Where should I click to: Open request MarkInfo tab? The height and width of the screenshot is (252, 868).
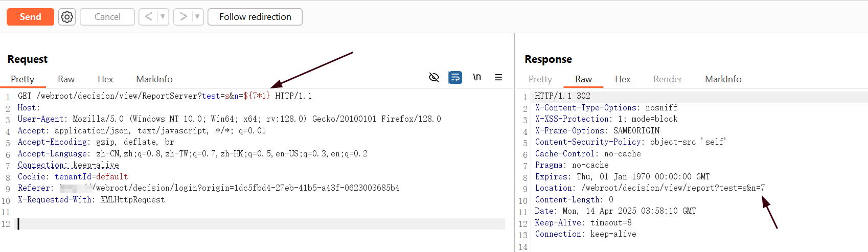(x=154, y=79)
